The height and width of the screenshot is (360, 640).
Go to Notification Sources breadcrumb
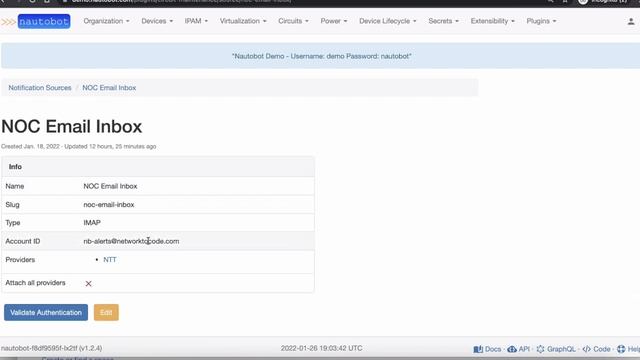(x=40, y=88)
